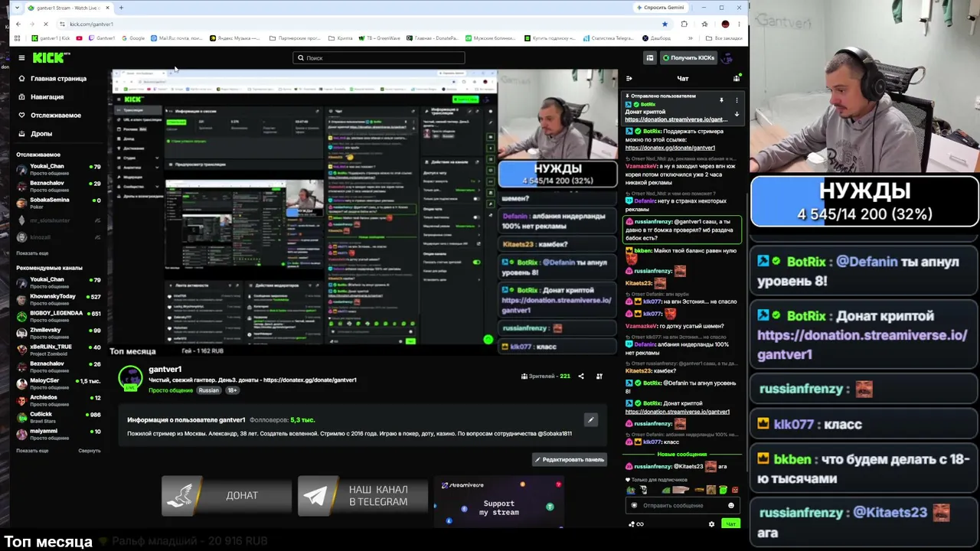The height and width of the screenshot is (551, 980).
Task: Stop loading the page in Chrome
Action: point(46,24)
